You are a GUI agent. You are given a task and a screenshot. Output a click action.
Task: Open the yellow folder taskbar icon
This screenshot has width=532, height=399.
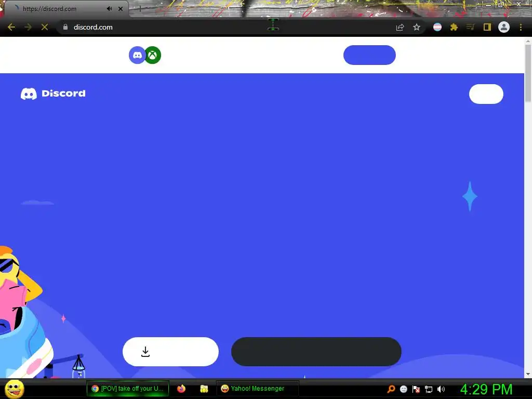click(x=204, y=389)
